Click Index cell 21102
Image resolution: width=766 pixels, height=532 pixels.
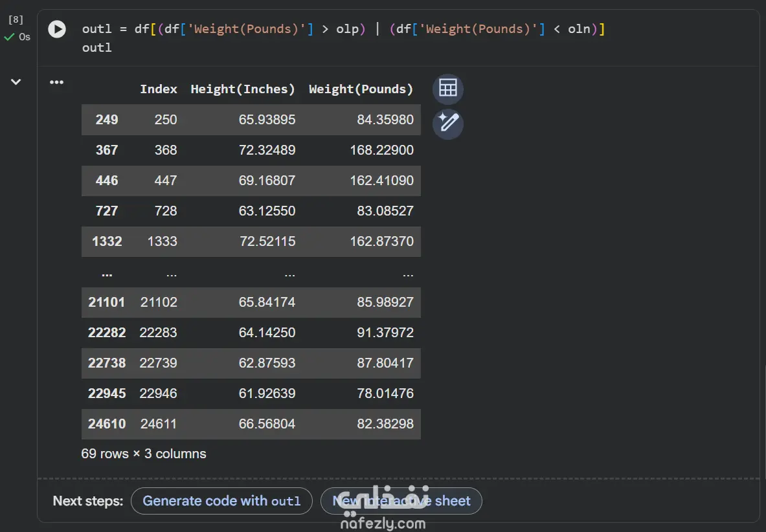point(158,302)
